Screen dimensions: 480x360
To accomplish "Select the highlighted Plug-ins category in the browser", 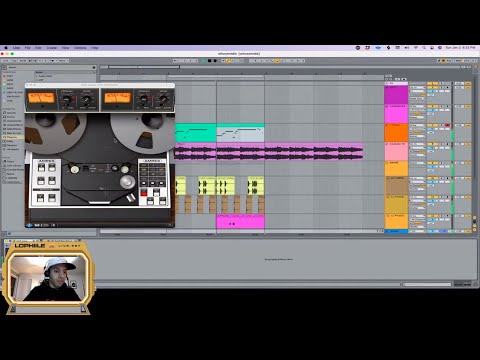I will 12,137.
